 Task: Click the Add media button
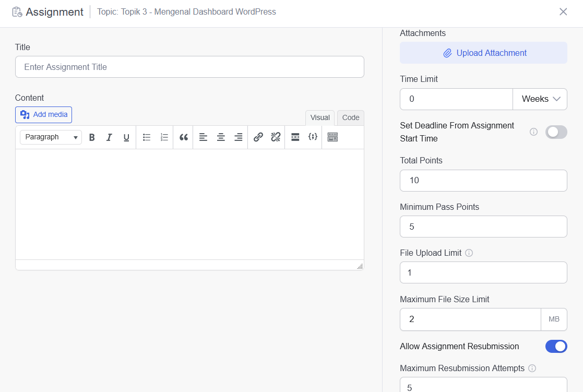point(44,115)
